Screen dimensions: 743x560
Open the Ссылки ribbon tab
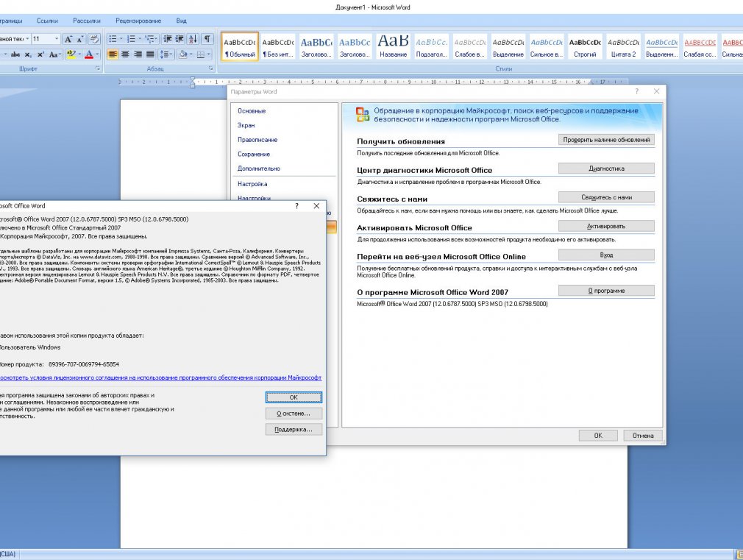[47, 21]
